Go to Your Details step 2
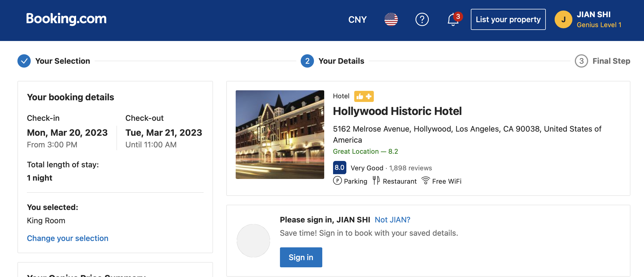Image resolution: width=644 pixels, height=277 pixels. click(x=307, y=61)
